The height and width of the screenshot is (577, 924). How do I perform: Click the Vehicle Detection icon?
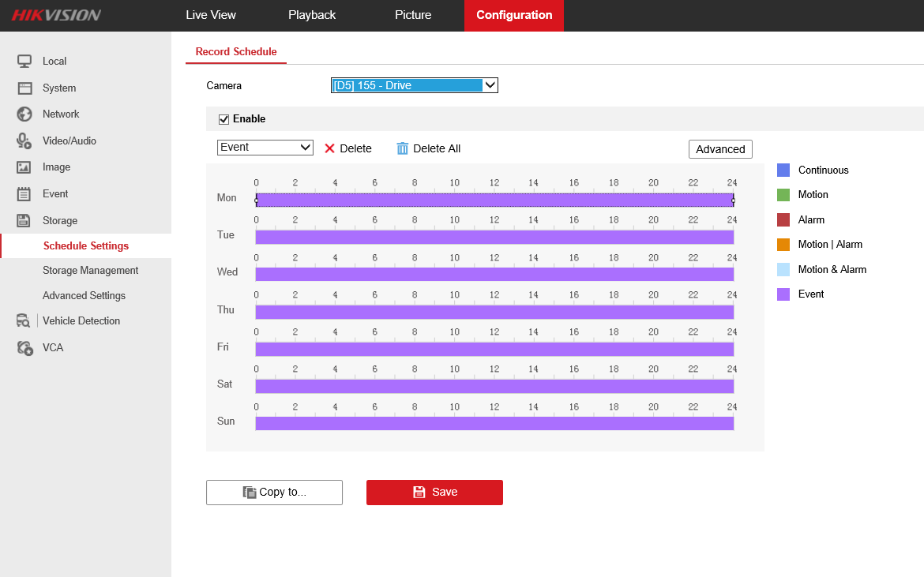pyautogui.click(x=23, y=320)
